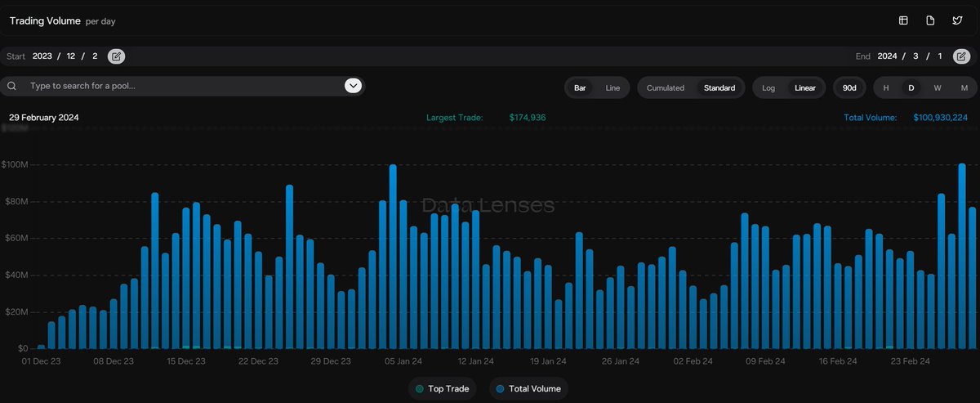Screen dimensions: 980x403
Task: Click the 15 Dec 23 axis label
Action: 186,360
